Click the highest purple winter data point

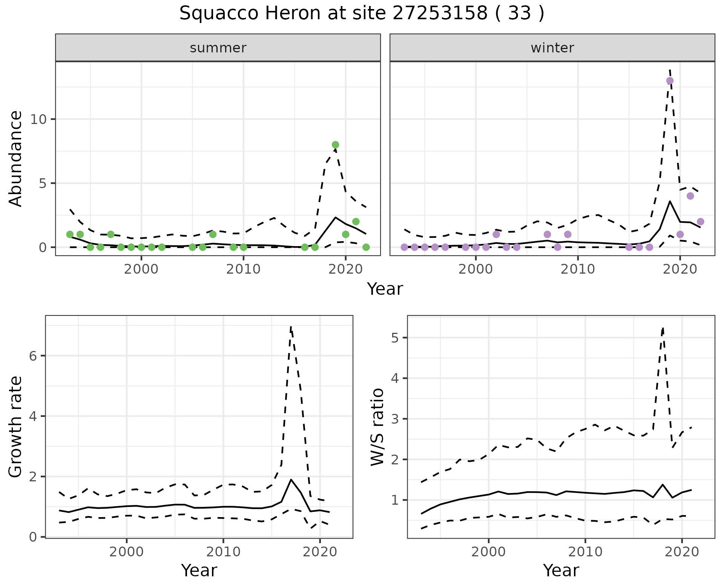(670, 81)
